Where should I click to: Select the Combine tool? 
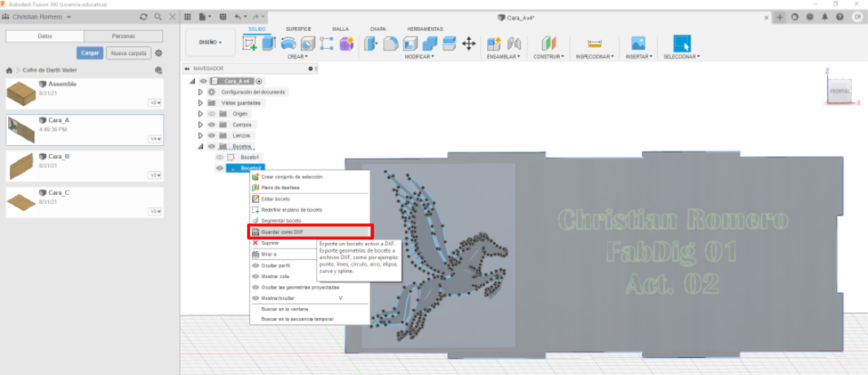pyautogui.click(x=430, y=43)
